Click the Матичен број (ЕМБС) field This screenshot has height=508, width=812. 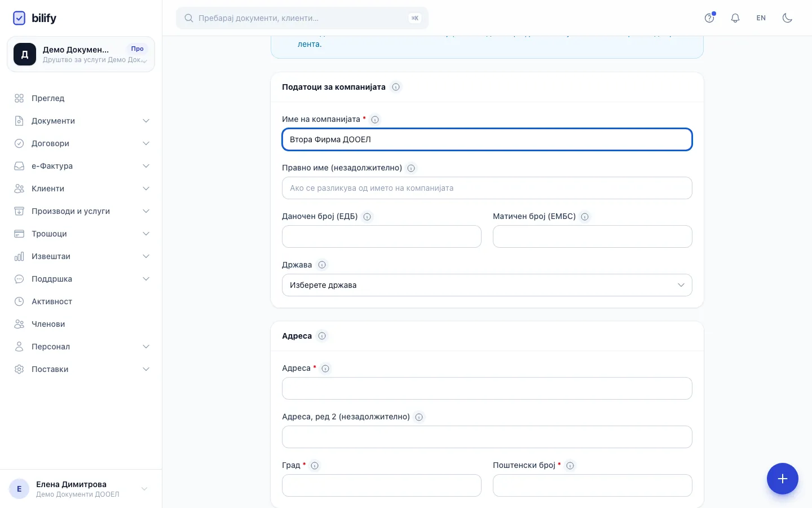(x=593, y=237)
